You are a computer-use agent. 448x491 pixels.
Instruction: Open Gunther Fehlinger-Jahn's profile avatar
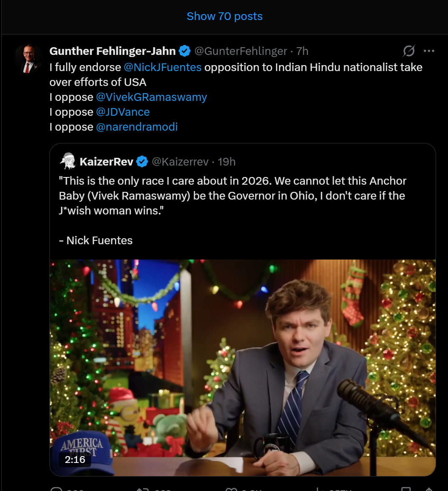pos(28,58)
